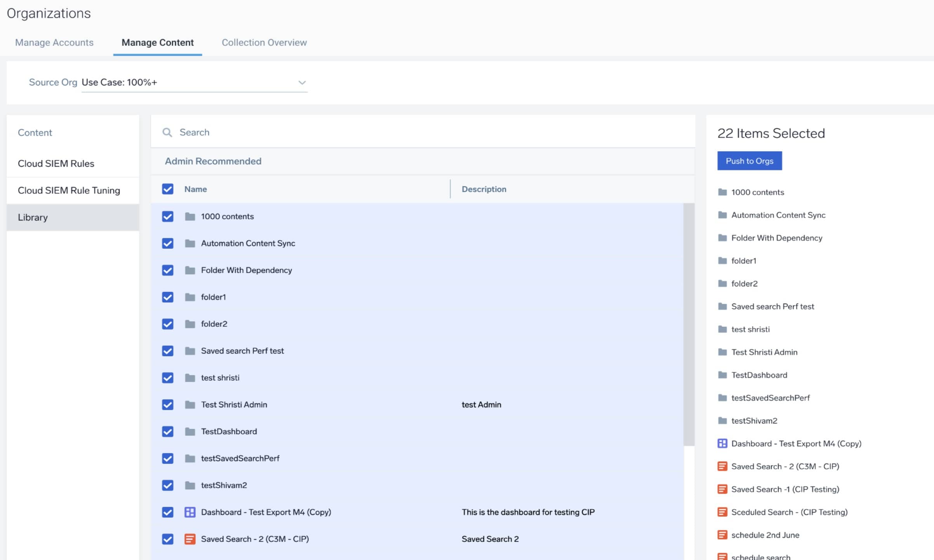Viewport: 934px width, 560px height.
Task: Select Cloud SIEM Rules in the sidebar
Action: pos(56,163)
